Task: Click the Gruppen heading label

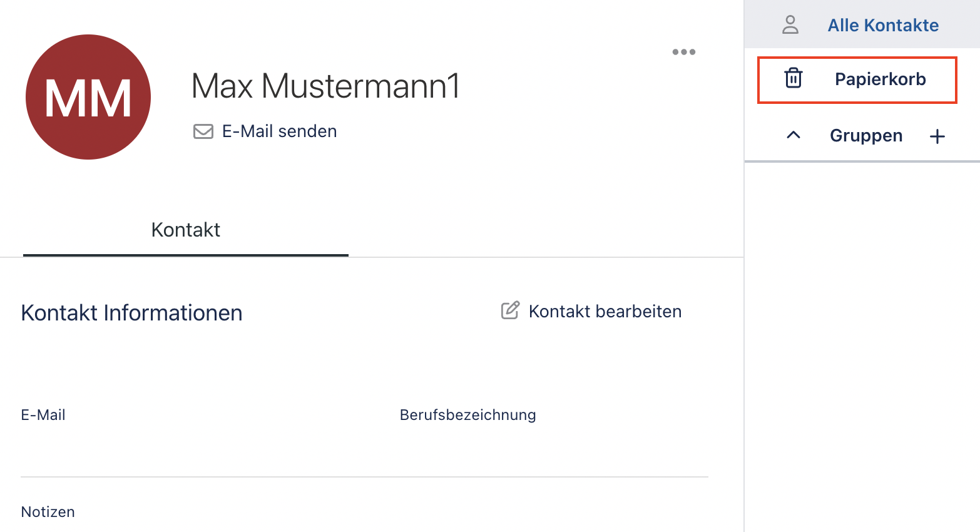Action: click(866, 136)
